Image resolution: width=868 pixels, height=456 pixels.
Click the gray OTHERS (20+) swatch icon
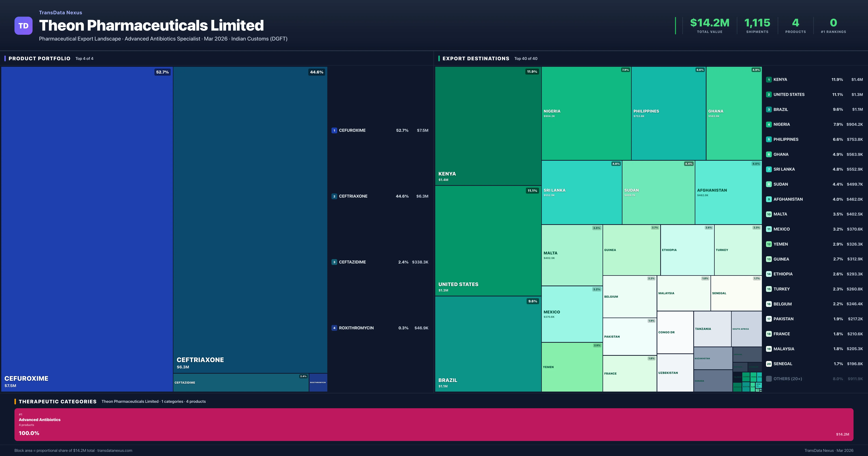coord(769,379)
